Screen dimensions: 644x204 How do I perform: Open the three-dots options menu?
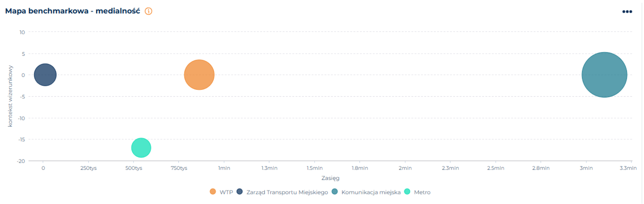627,12
